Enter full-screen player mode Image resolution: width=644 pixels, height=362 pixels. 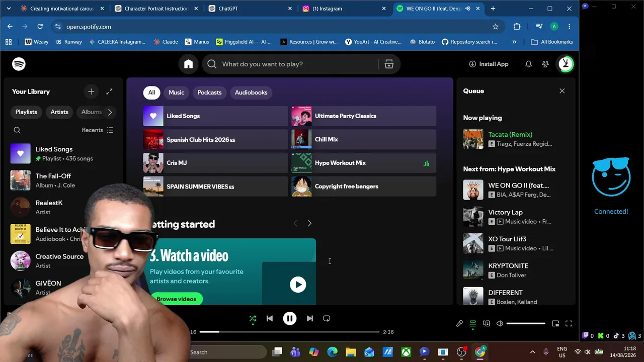(569, 324)
